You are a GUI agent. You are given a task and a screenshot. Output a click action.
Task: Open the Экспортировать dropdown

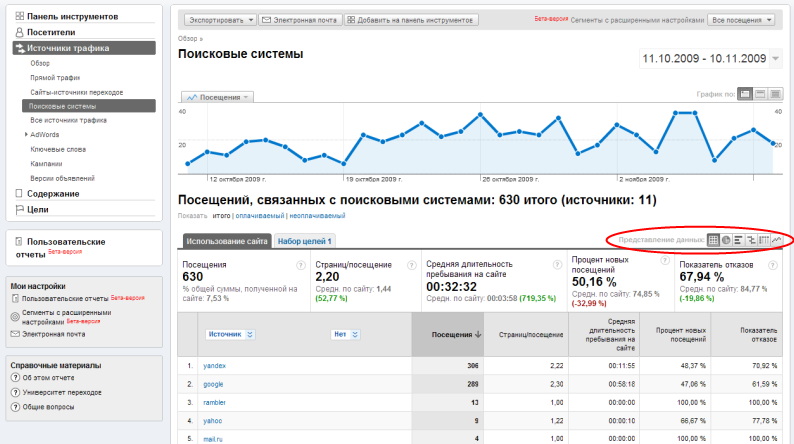click(x=220, y=20)
